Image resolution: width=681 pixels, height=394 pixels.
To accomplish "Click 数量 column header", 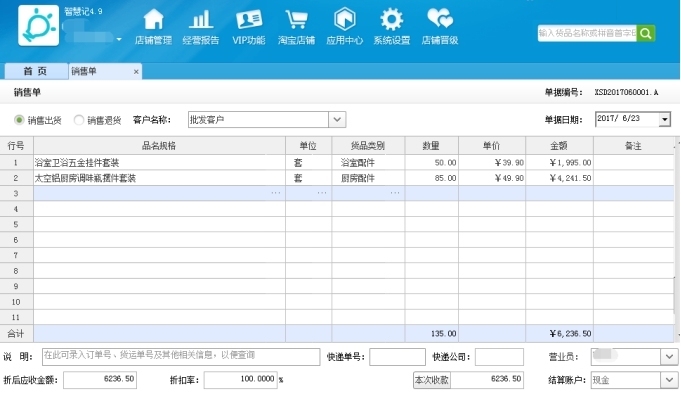I will click(431, 146).
